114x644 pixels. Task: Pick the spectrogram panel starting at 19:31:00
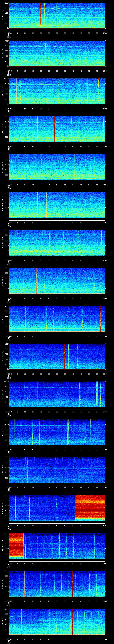point(57,584)
